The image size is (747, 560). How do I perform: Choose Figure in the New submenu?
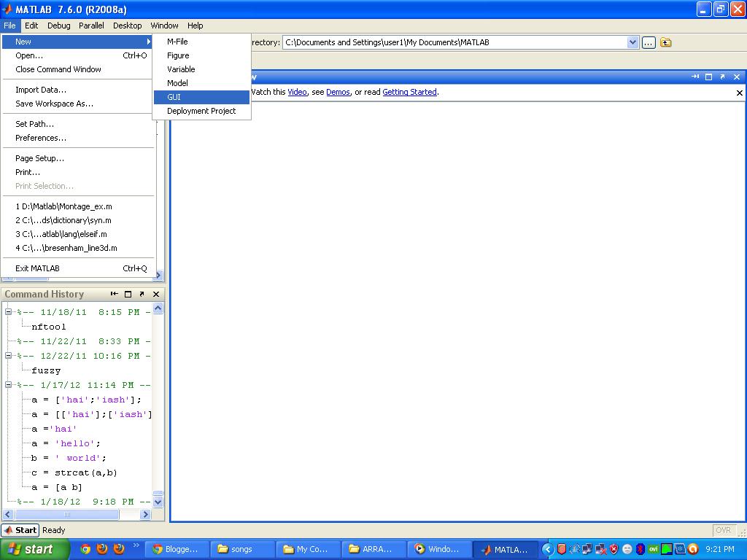pos(201,55)
